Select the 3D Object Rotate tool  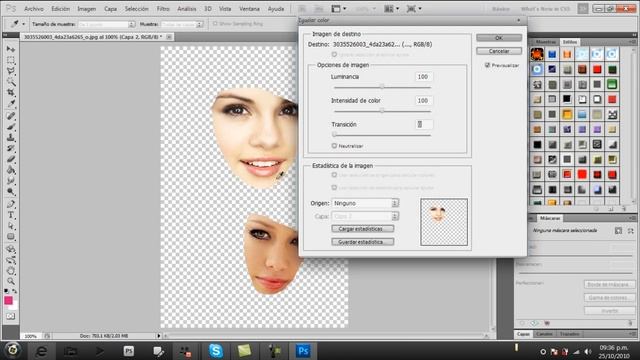(x=11, y=249)
